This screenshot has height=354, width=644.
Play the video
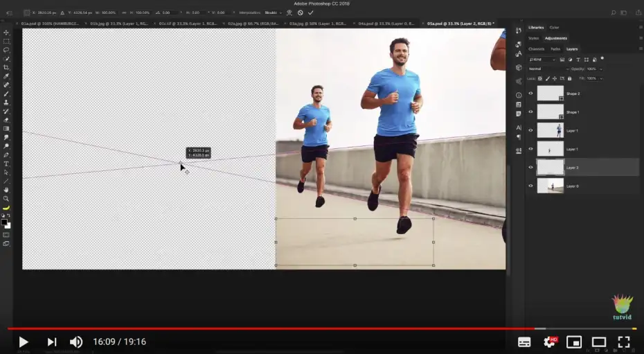pyautogui.click(x=24, y=342)
